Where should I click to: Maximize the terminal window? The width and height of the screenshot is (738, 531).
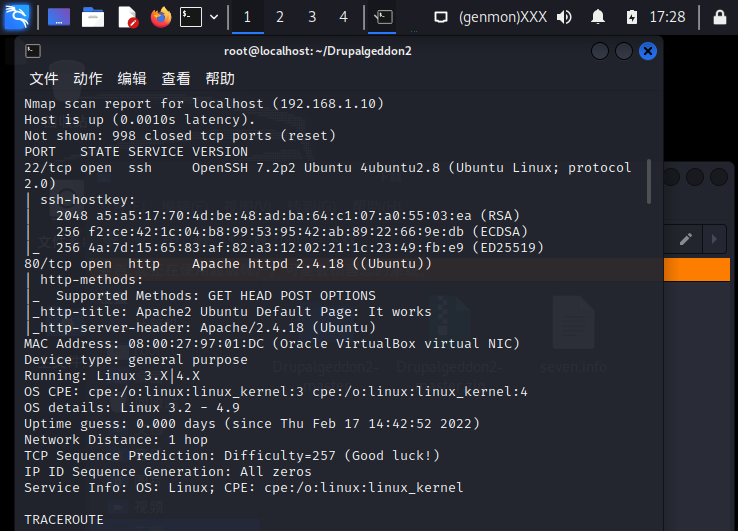(x=624, y=51)
